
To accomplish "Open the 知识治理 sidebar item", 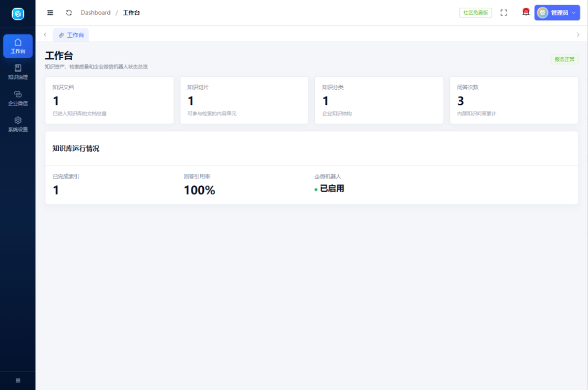I will [x=18, y=72].
